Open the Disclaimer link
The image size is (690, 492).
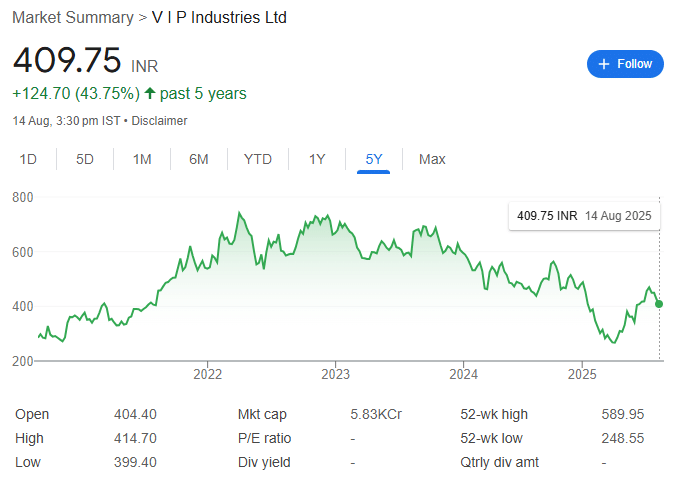[159, 121]
